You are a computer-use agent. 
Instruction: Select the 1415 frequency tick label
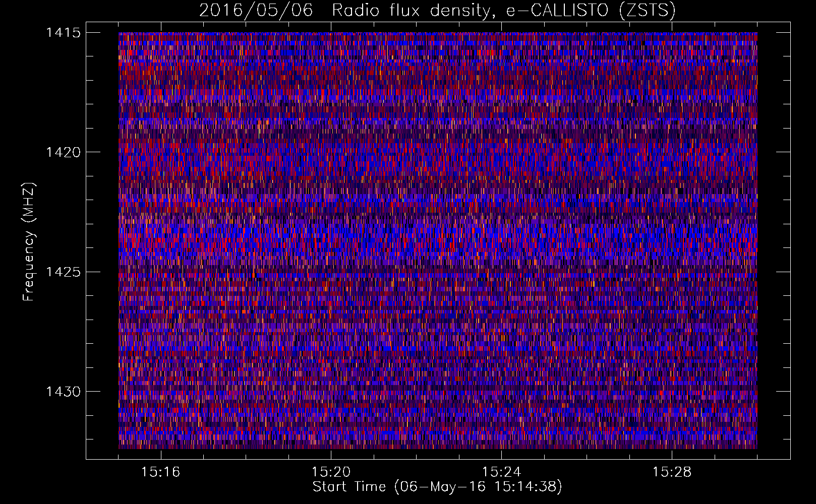64,33
